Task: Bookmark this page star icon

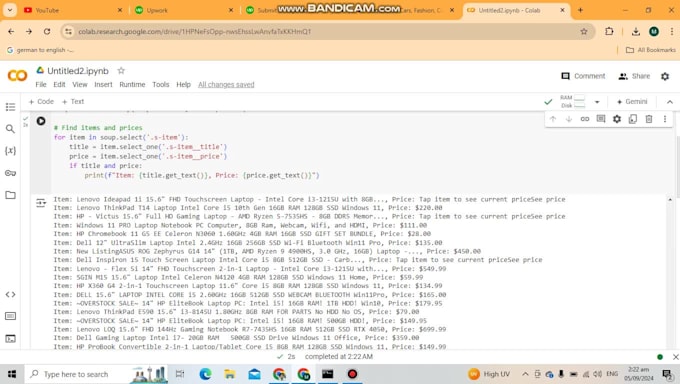Action: click(x=584, y=31)
